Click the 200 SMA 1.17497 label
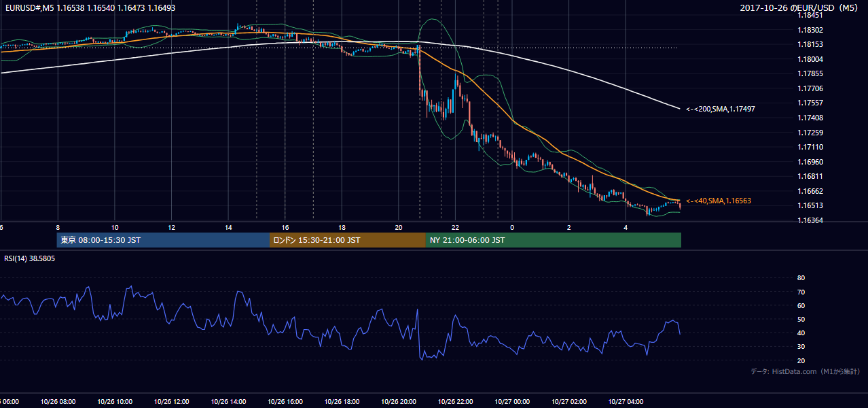The width and height of the screenshot is (868, 408). coord(721,109)
